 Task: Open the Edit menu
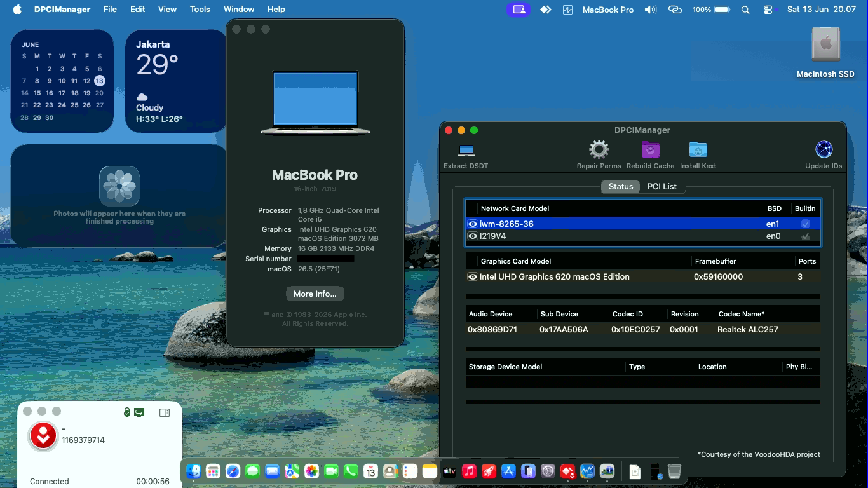pyautogui.click(x=137, y=10)
